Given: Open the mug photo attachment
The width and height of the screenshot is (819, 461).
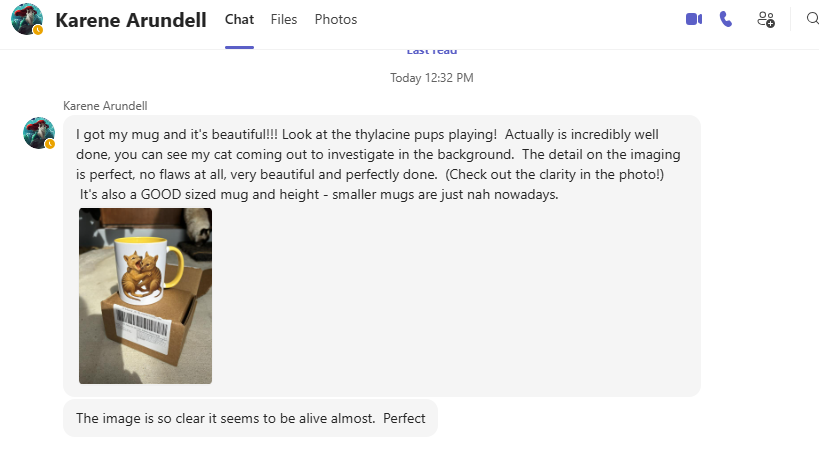Looking at the screenshot, I should pos(145,296).
